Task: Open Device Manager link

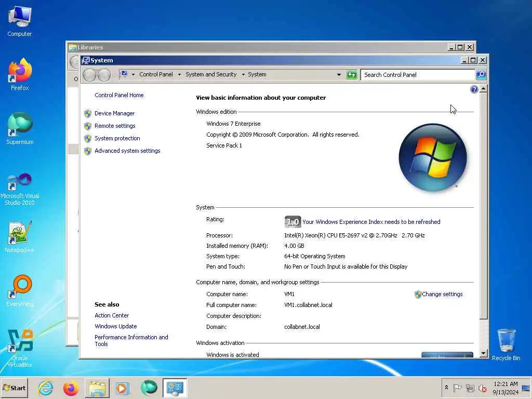Action: 114,113
